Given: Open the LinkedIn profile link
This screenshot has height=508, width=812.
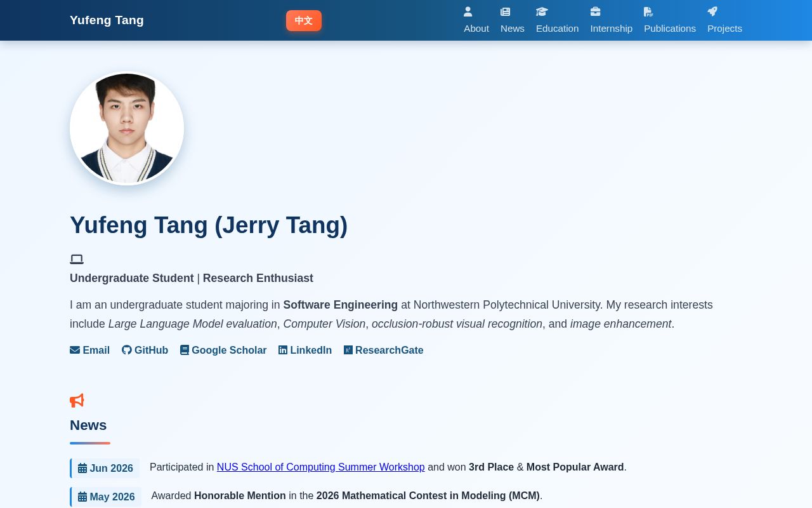Looking at the screenshot, I should pos(305,350).
